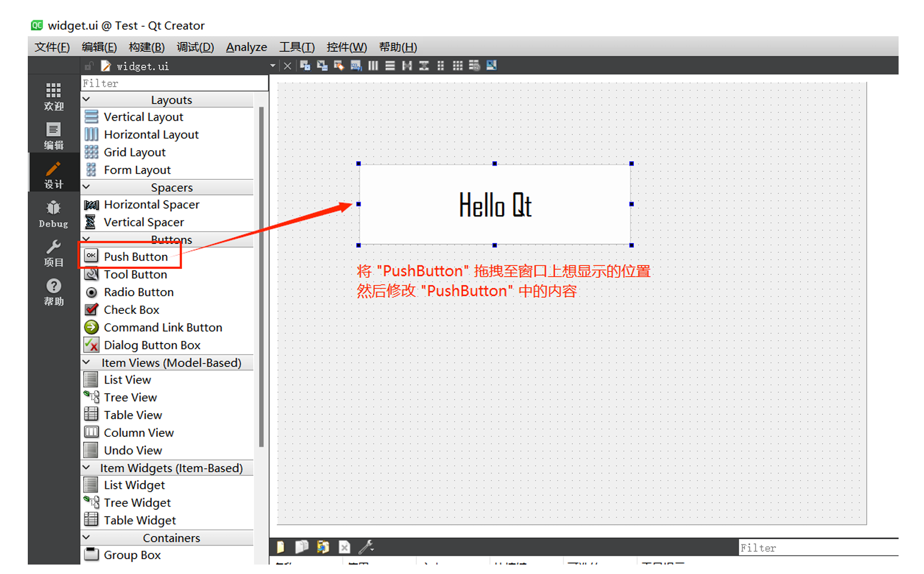The height and width of the screenshot is (574, 924).
Task: Open the 欢迎 (Welcome) mode
Action: (53, 96)
